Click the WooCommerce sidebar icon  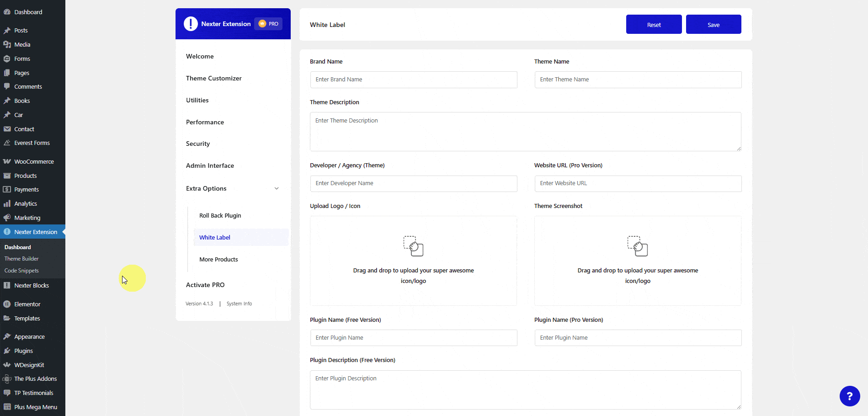pos(7,161)
